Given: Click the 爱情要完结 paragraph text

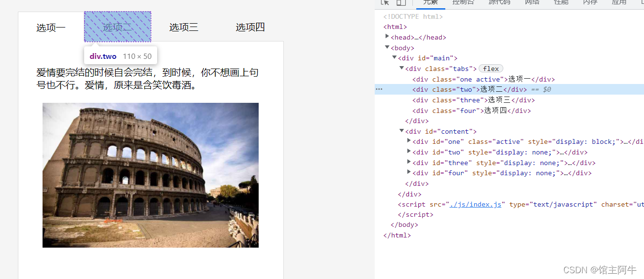Looking at the screenshot, I should pos(147,79).
